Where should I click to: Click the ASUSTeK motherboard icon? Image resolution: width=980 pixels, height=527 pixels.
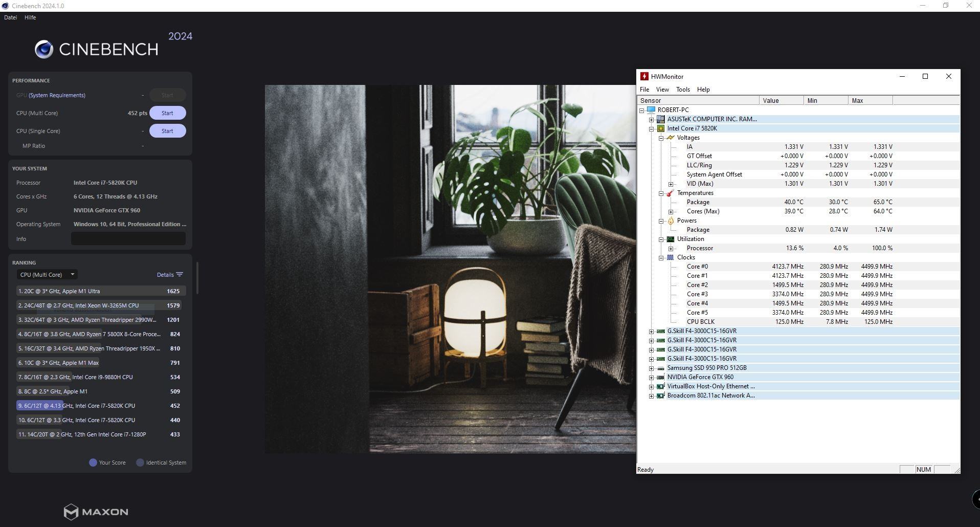pos(661,119)
